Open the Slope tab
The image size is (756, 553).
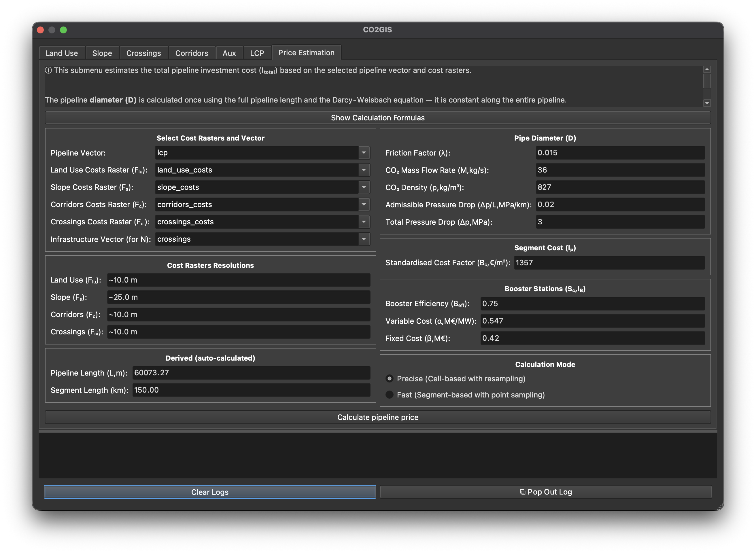pos(102,53)
